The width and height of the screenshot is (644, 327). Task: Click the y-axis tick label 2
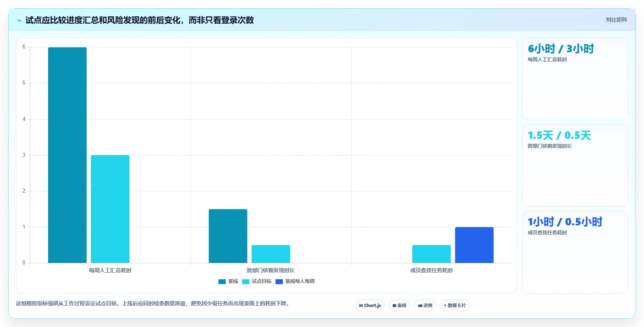tap(24, 191)
